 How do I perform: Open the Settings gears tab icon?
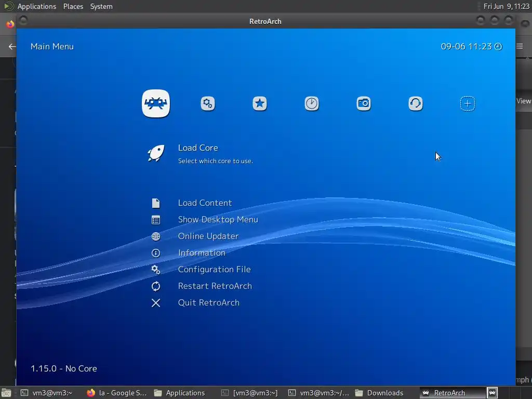tap(208, 103)
